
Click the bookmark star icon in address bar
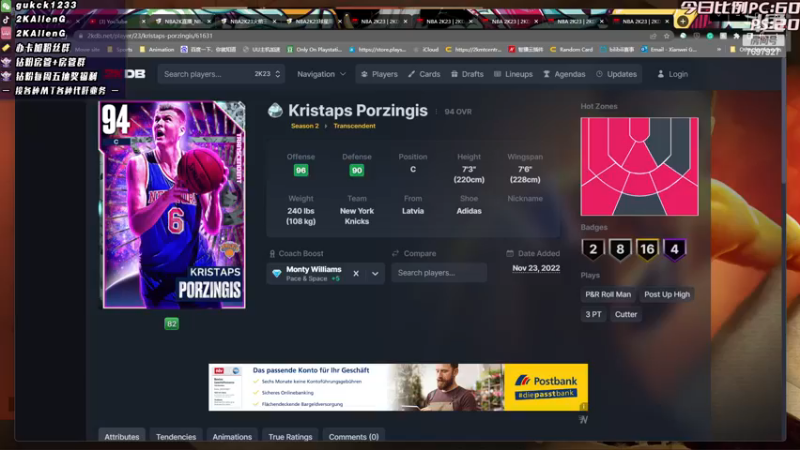(666, 36)
